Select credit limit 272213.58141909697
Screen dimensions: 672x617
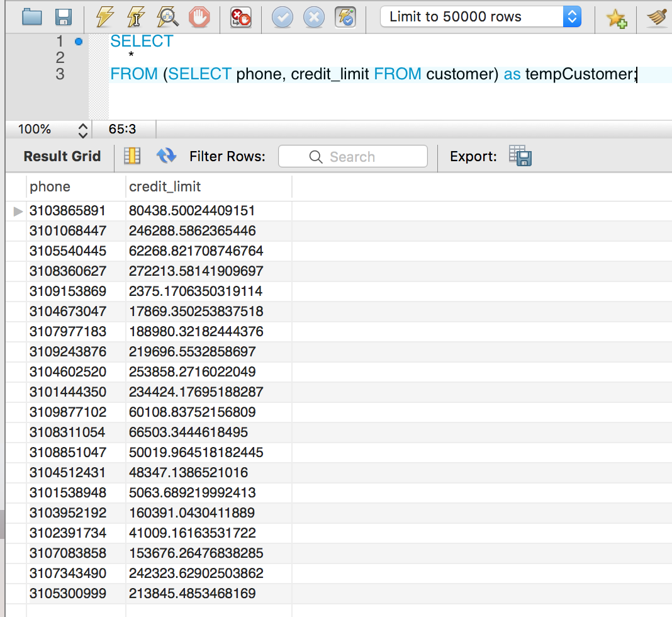(208, 271)
